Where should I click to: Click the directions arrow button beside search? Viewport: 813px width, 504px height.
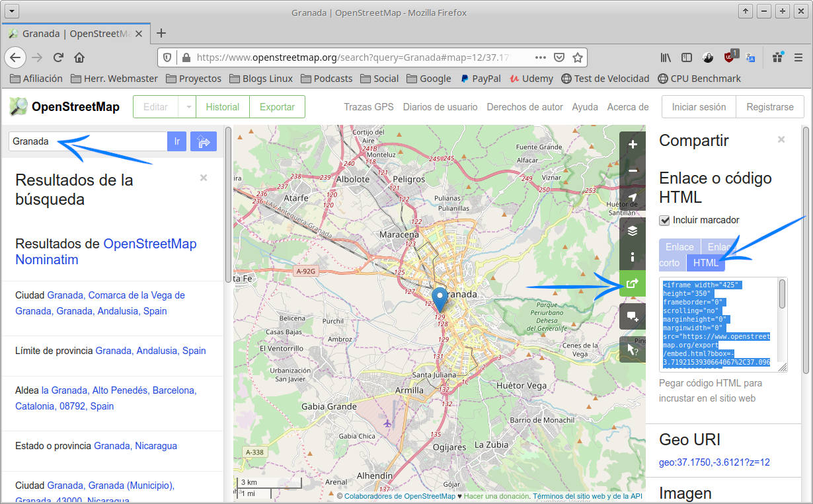pos(204,141)
